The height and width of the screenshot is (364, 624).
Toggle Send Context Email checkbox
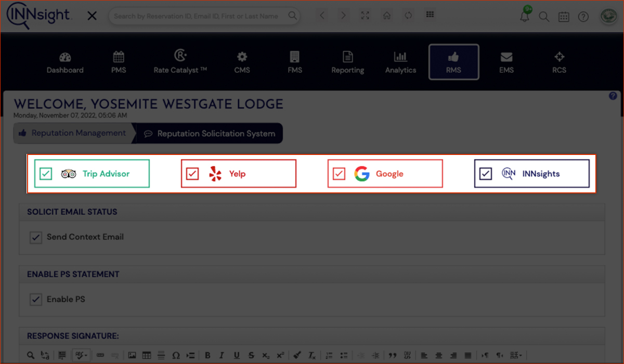click(36, 237)
